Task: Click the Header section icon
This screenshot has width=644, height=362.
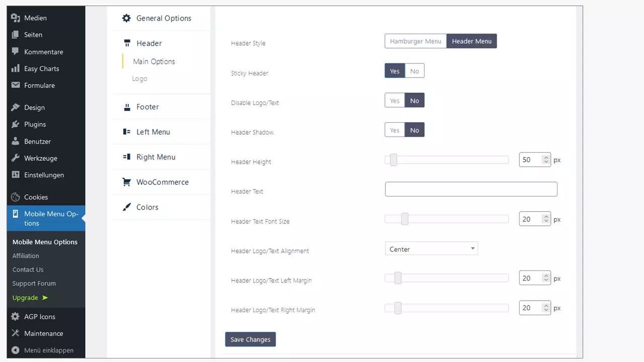Action: coord(127,43)
